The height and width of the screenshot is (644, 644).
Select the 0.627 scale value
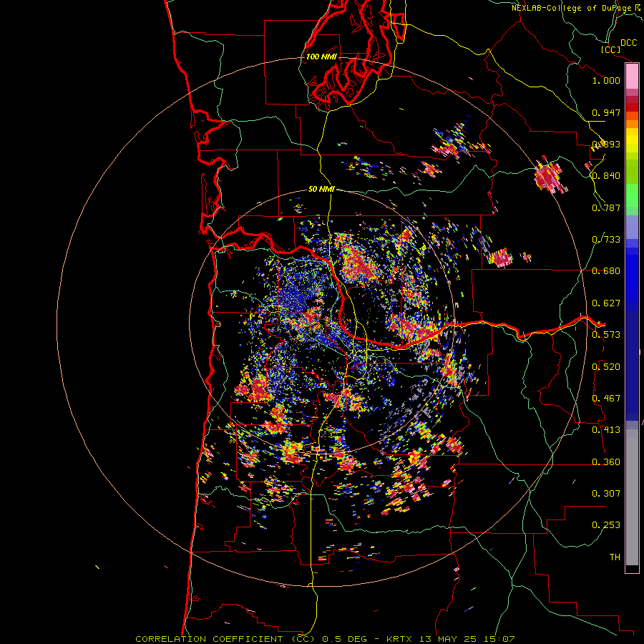click(606, 303)
